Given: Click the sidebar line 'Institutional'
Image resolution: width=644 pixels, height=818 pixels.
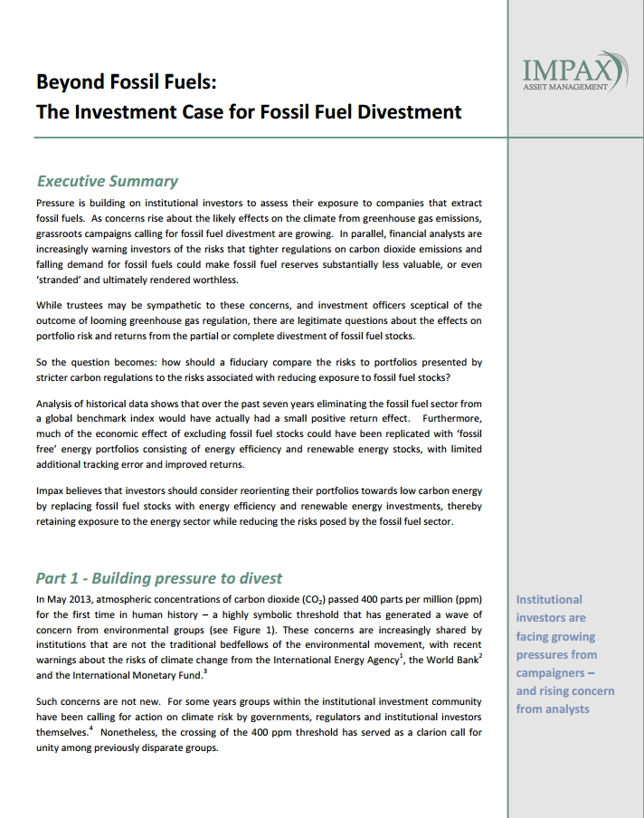Looking at the screenshot, I should [549, 599].
